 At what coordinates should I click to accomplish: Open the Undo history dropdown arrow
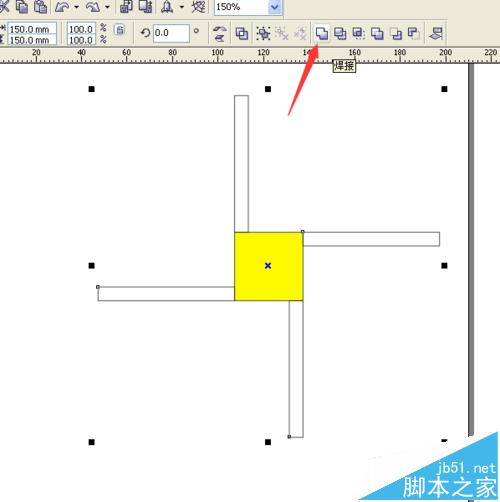pyautogui.click(x=76, y=7)
